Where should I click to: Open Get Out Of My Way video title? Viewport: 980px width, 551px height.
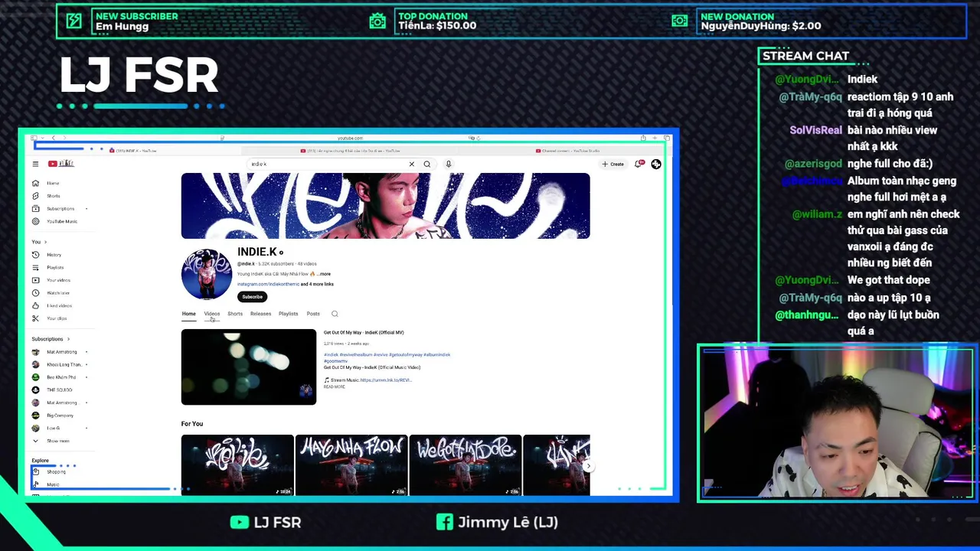point(364,333)
